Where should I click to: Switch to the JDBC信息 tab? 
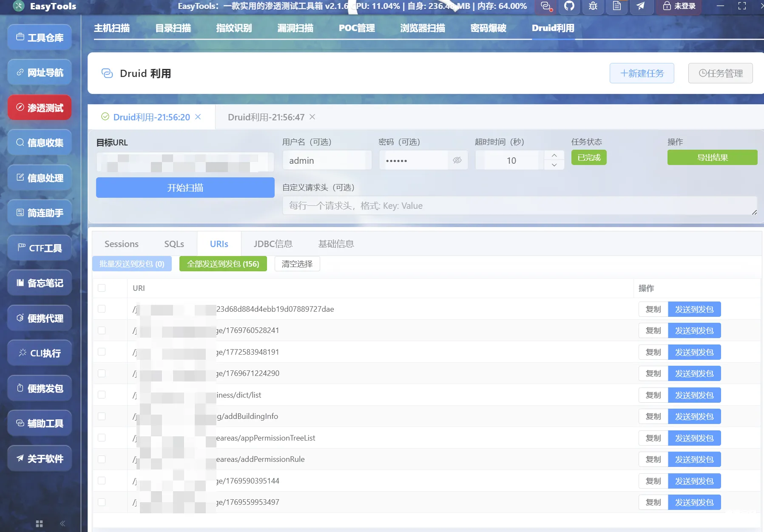point(273,244)
